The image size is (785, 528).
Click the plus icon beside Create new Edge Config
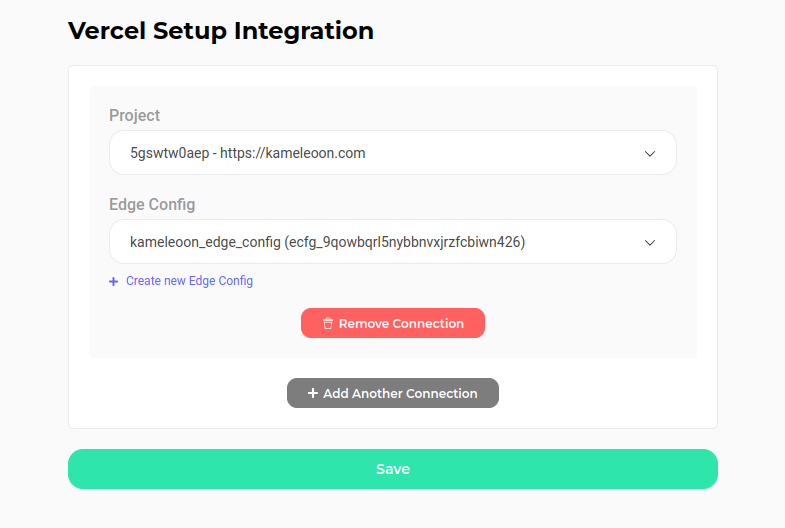pyautogui.click(x=114, y=281)
